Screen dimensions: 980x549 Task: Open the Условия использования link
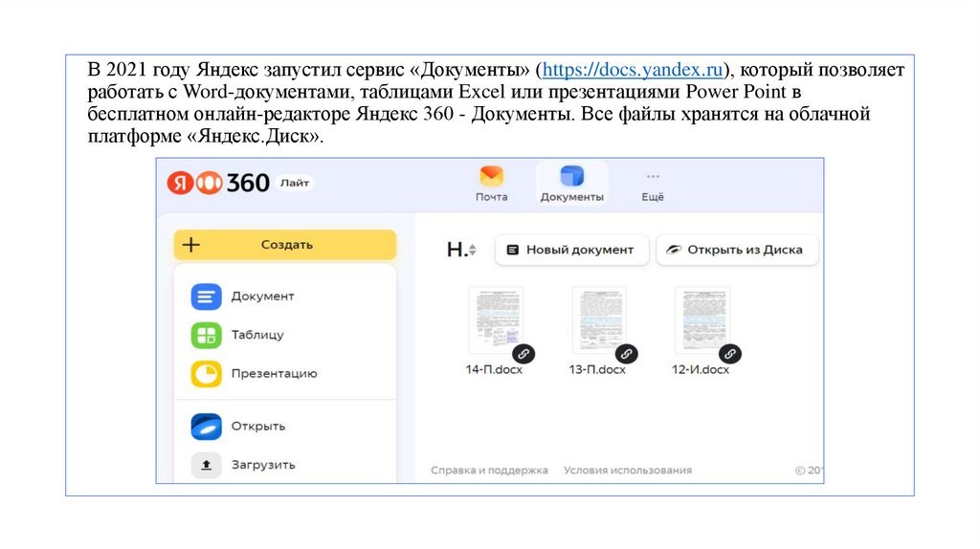pos(628,471)
